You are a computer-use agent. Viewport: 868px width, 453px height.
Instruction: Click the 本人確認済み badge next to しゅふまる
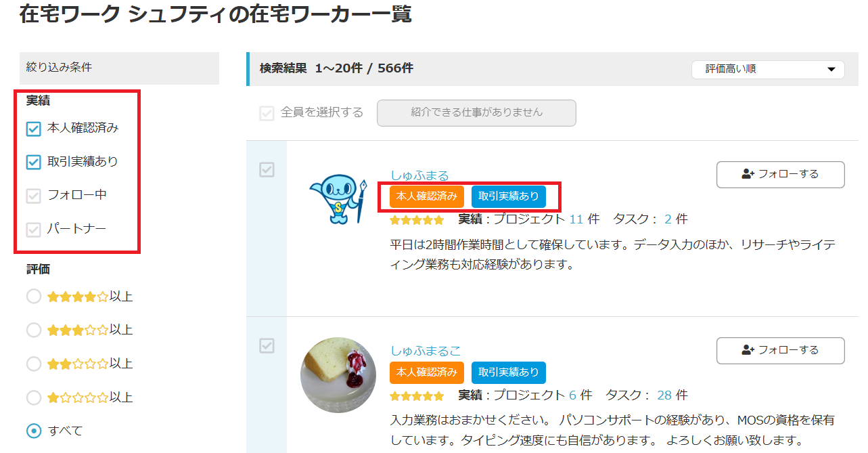pos(426,196)
